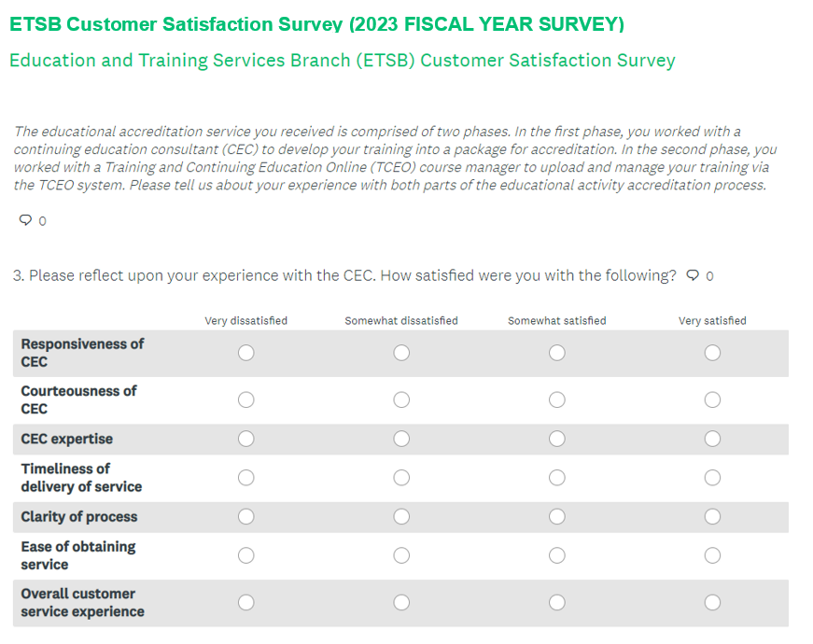
Task: Mark CEC expertise as Very satisfied
Action: point(712,439)
